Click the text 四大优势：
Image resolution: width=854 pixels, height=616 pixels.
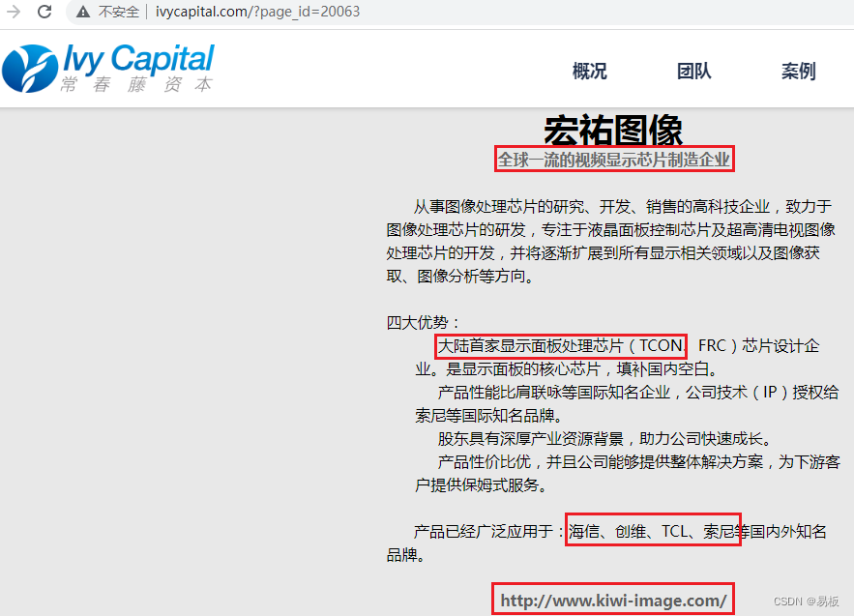(424, 322)
